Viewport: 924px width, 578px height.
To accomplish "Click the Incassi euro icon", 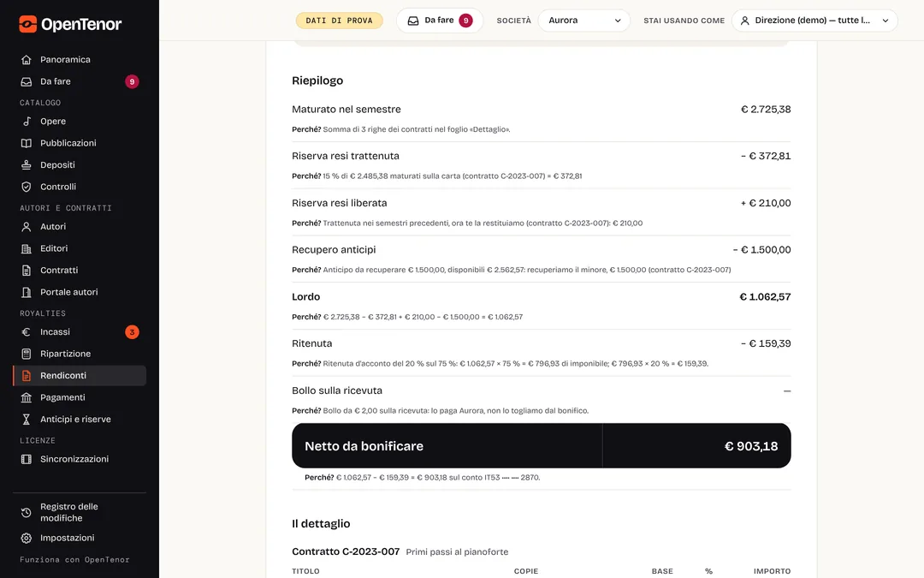I will [x=26, y=332].
